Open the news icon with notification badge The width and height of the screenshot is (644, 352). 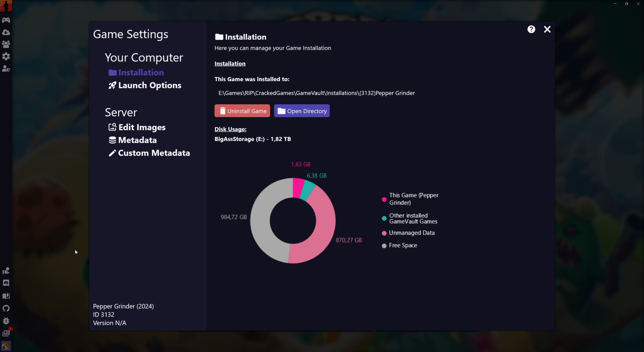click(6, 333)
